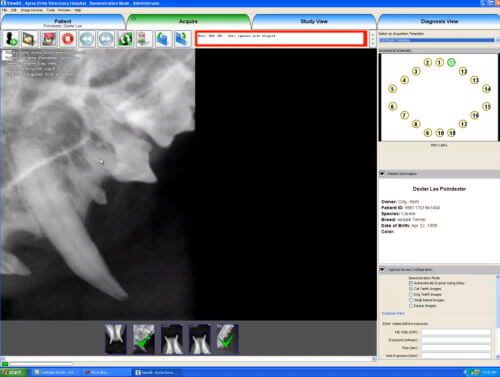Stop acquisition with red stop button
The height and width of the screenshot is (377, 500).
click(x=68, y=39)
